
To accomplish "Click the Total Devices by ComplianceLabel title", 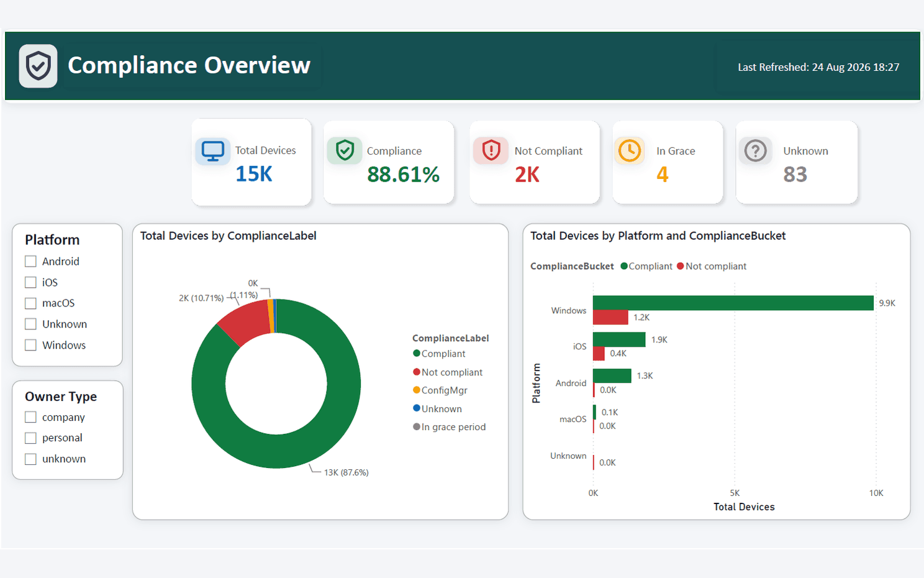I will pyautogui.click(x=229, y=236).
